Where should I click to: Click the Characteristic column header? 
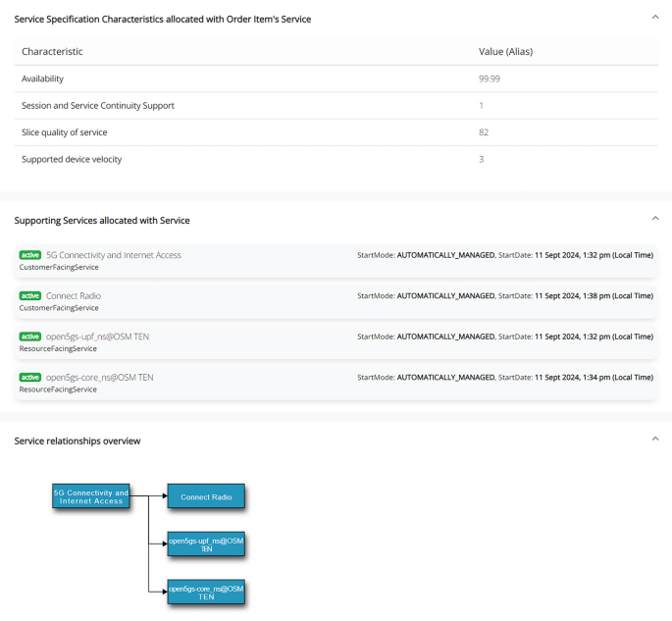(52, 51)
